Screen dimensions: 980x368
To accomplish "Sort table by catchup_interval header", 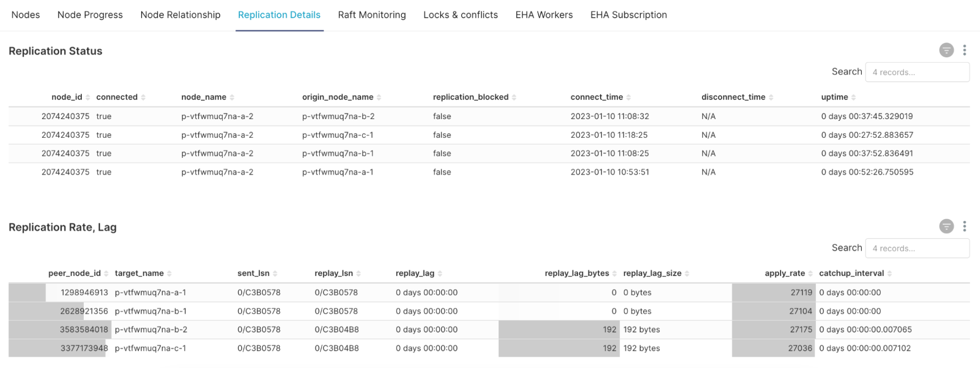I will (x=851, y=273).
